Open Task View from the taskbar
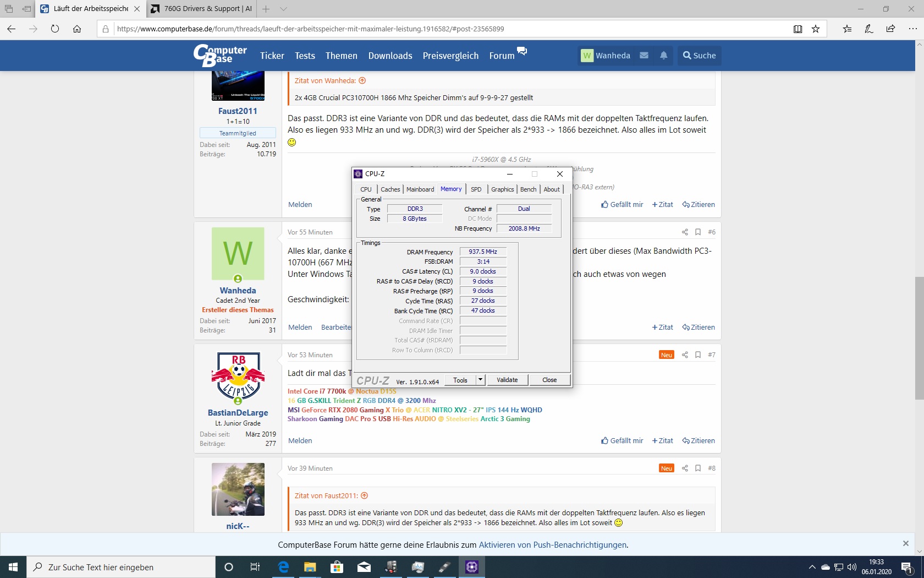Viewport: 924px width, 578px height. pyautogui.click(x=255, y=567)
